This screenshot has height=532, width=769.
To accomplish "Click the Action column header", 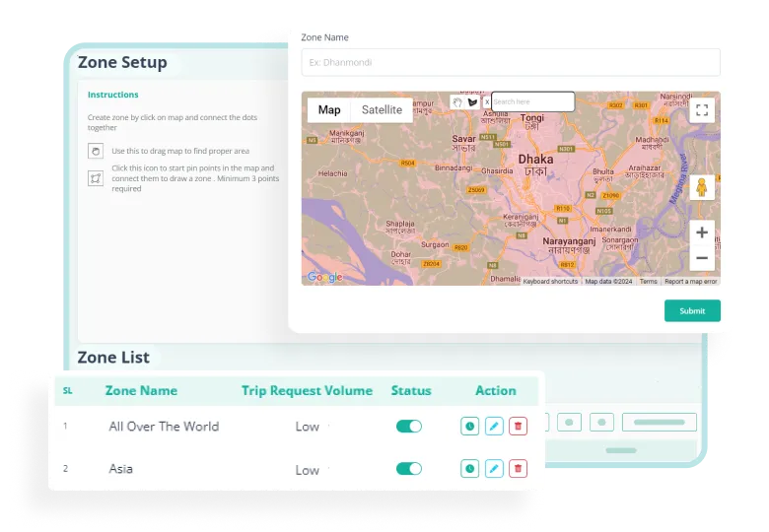I will [495, 390].
